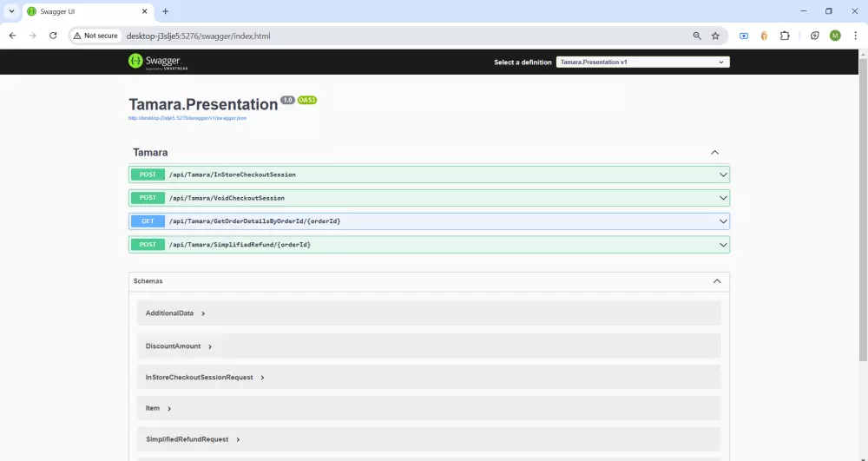Click the AdditionalData schema name

pos(169,313)
